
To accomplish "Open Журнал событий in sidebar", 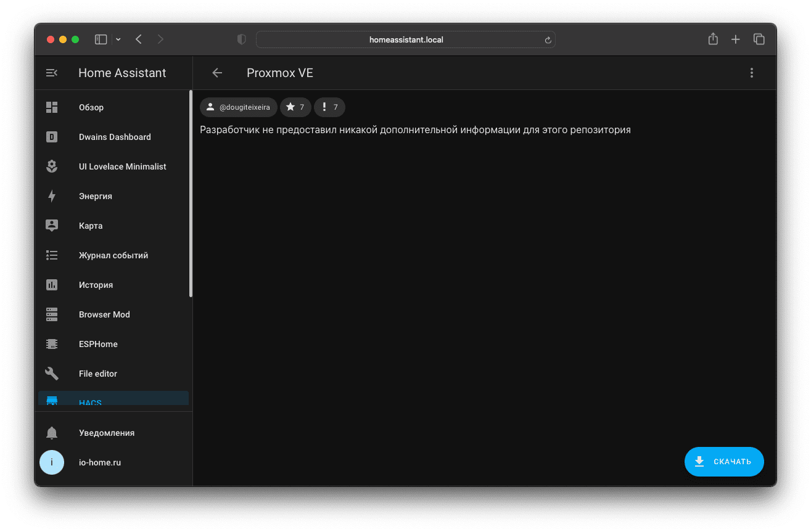I will click(x=113, y=255).
